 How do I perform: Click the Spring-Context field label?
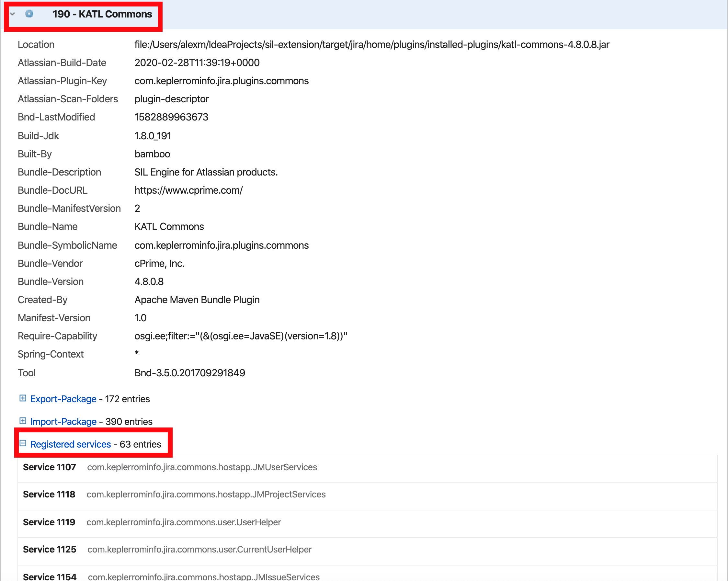point(51,355)
